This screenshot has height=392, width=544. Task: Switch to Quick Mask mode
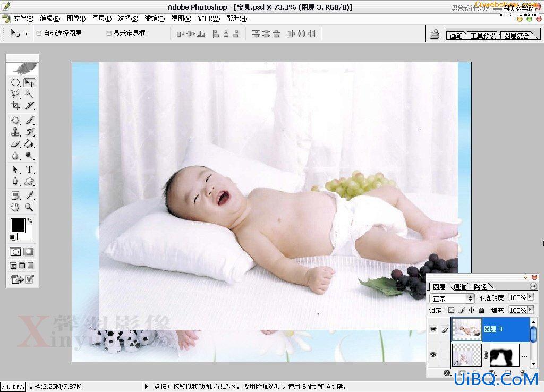29,252
